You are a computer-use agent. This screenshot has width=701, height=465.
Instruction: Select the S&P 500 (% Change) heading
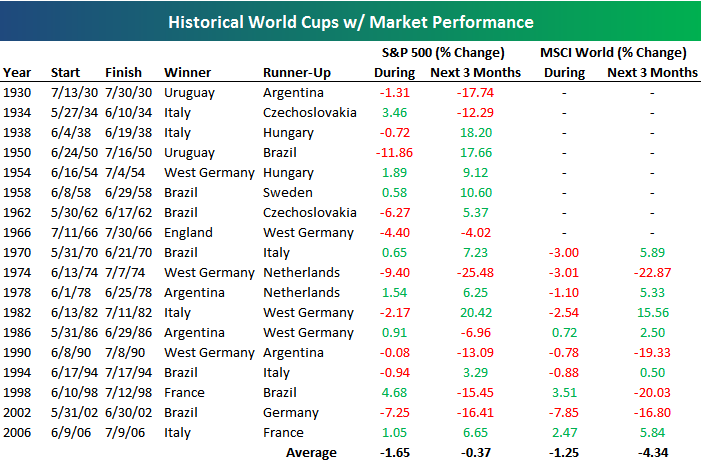443,53
